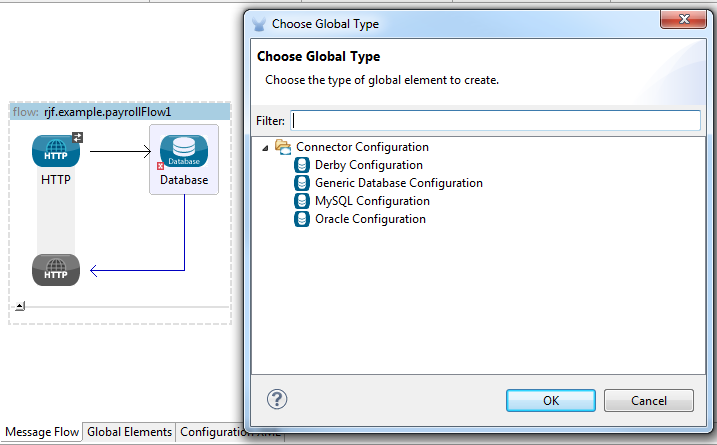Select Generic Database Configuration entry

(x=399, y=183)
